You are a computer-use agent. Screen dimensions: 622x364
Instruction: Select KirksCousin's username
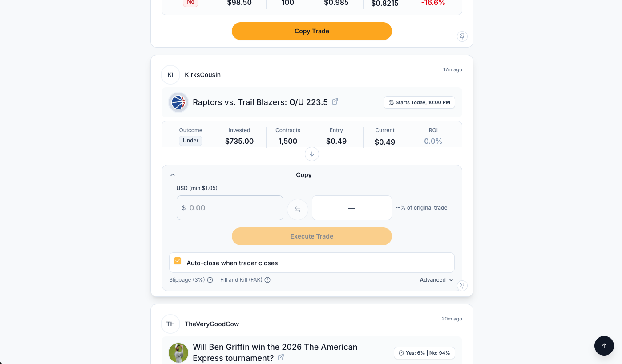(202, 75)
